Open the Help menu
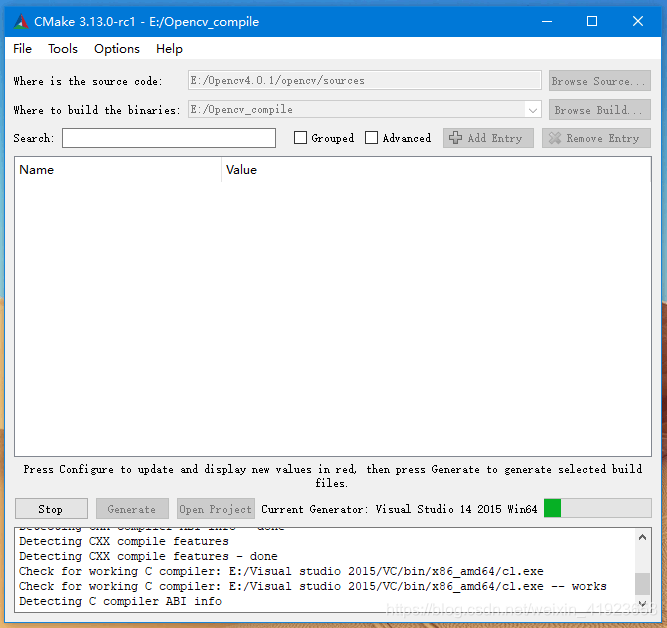This screenshot has height=628, width=667. coord(169,49)
